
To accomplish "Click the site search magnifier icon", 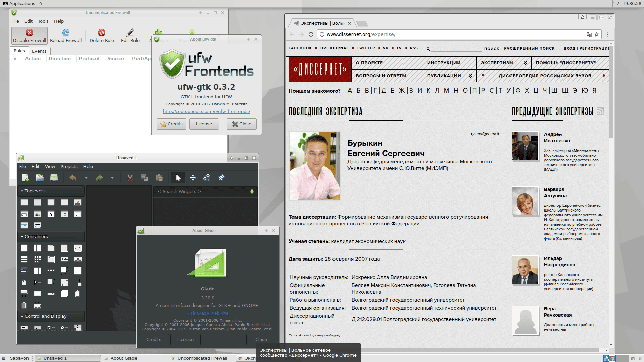I will pyautogui.click(x=428, y=49).
